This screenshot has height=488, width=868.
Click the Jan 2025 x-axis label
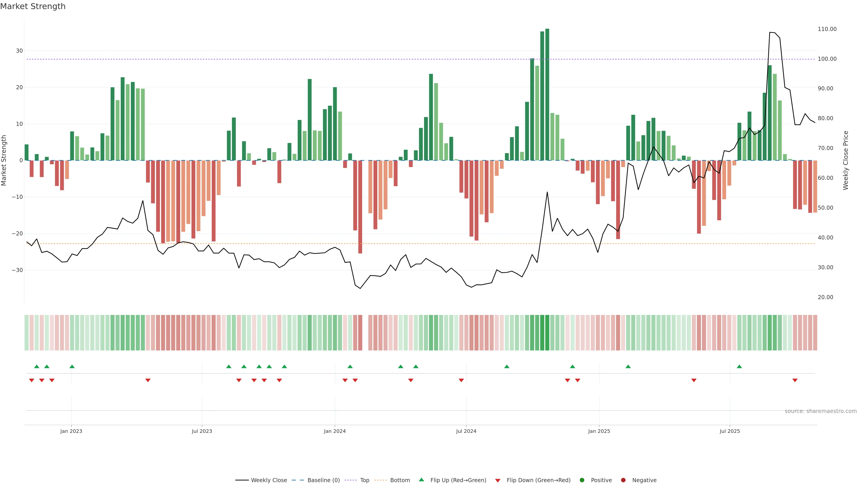click(x=599, y=431)
